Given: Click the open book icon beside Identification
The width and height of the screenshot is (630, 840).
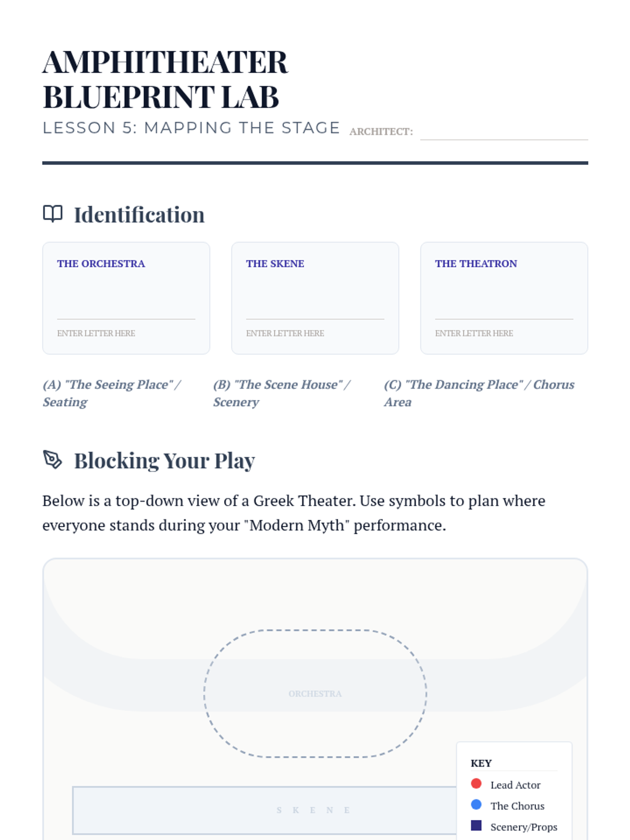Looking at the screenshot, I should click(52, 214).
